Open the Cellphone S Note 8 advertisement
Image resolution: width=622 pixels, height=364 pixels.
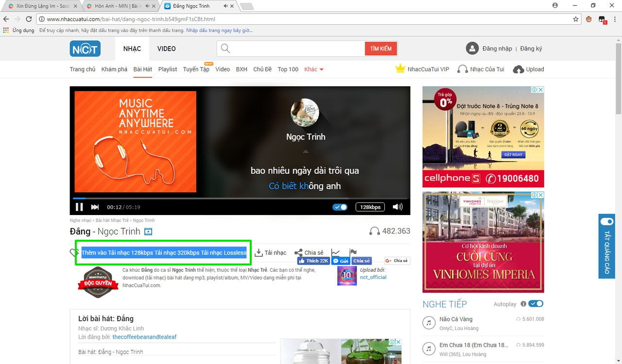[x=483, y=137]
